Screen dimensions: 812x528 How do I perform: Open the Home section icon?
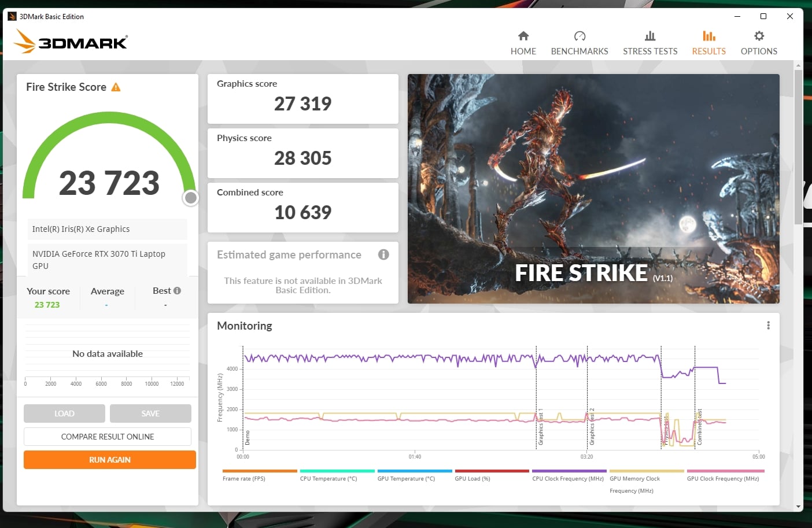(x=523, y=36)
